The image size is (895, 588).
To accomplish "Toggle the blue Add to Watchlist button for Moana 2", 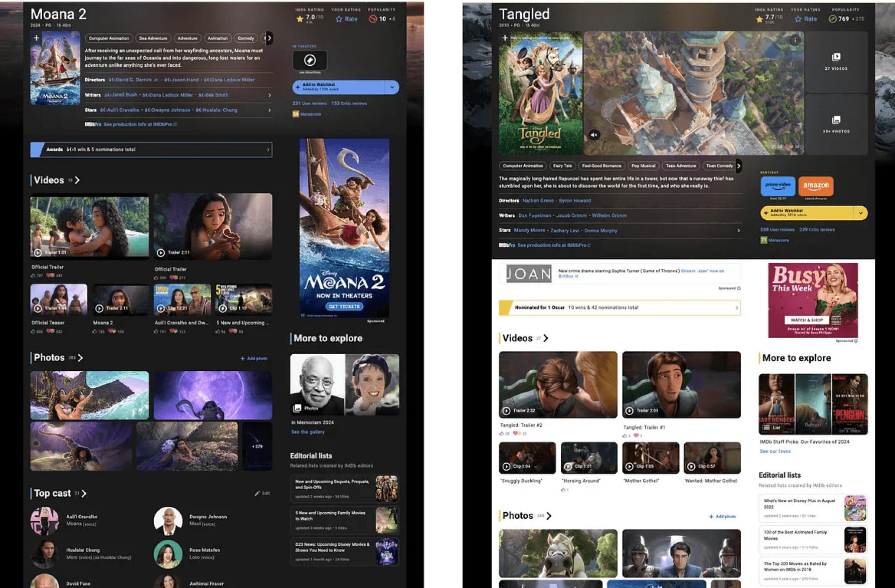I will pos(339,87).
